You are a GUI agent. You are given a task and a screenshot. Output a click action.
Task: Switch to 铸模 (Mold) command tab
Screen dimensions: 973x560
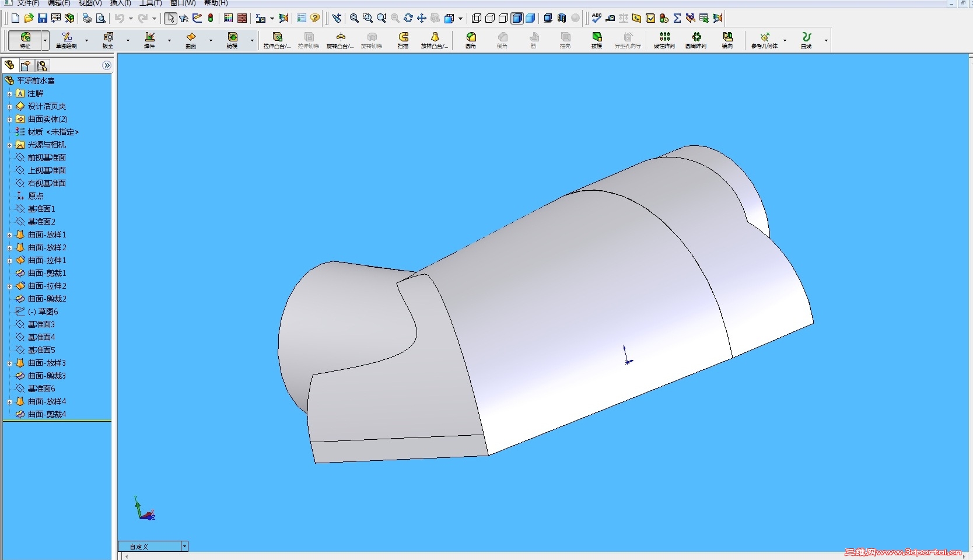click(x=232, y=40)
